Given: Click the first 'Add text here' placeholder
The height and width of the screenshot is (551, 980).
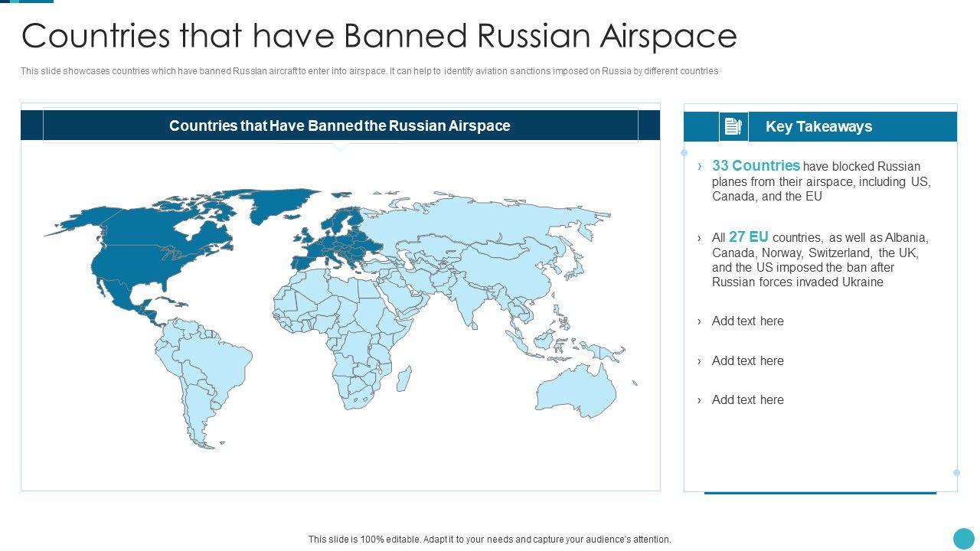Looking at the screenshot, I should click(748, 321).
